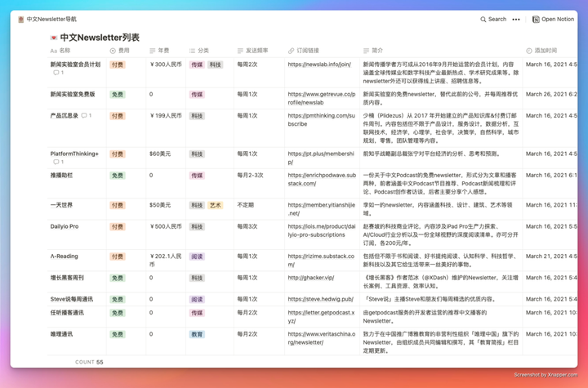Open the three-dot more options menu
588x388 pixels.
(x=516, y=20)
